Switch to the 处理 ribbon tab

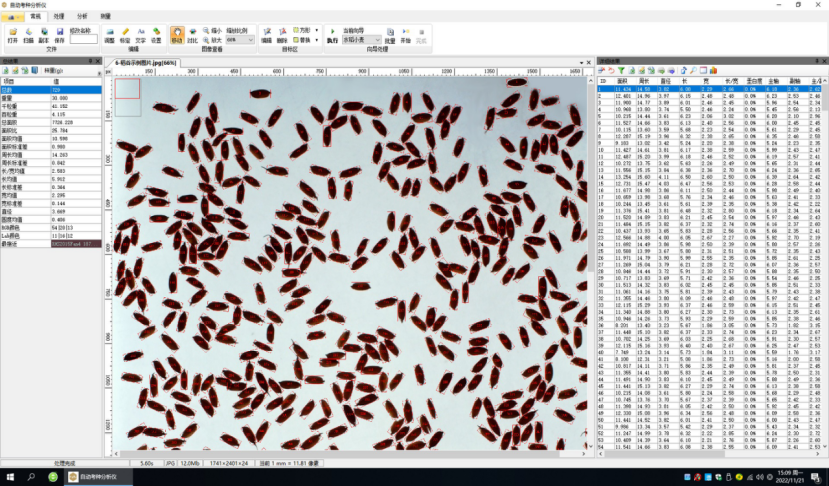[59, 16]
